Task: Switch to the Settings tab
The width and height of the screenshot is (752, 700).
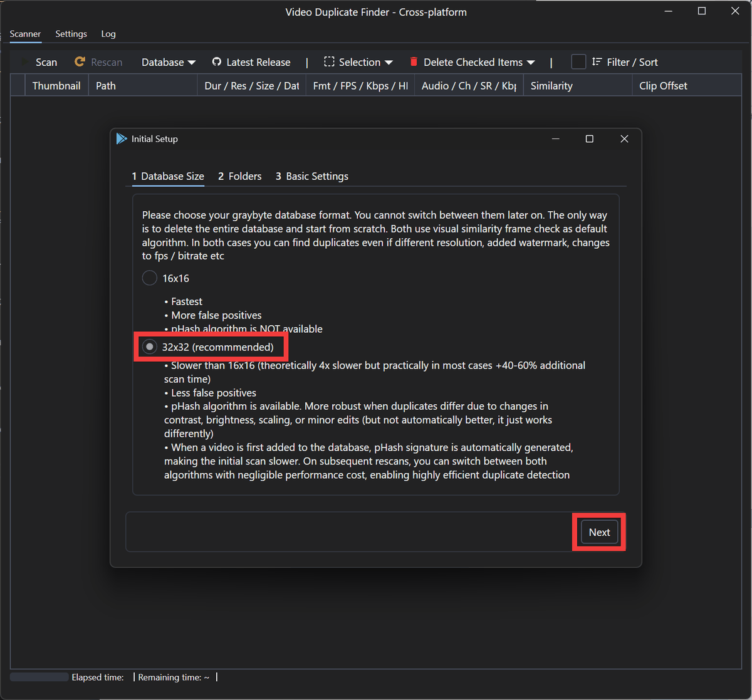Action: click(x=71, y=34)
